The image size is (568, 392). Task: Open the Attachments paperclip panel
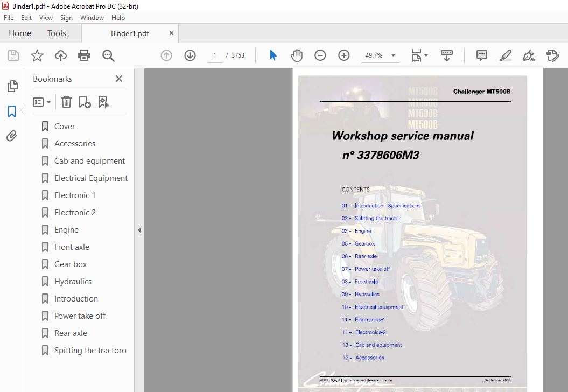pyautogui.click(x=12, y=136)
